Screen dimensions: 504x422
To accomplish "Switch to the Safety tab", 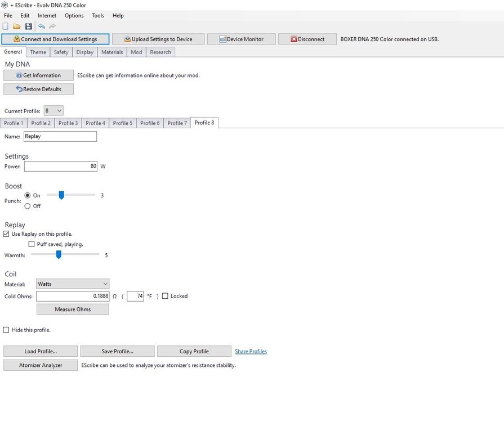I will point(61,52).
